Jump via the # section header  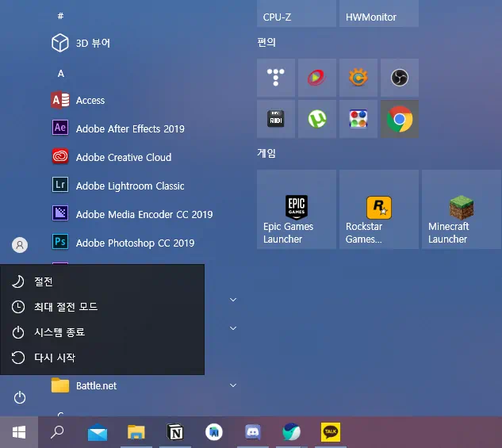click(60, 16)
